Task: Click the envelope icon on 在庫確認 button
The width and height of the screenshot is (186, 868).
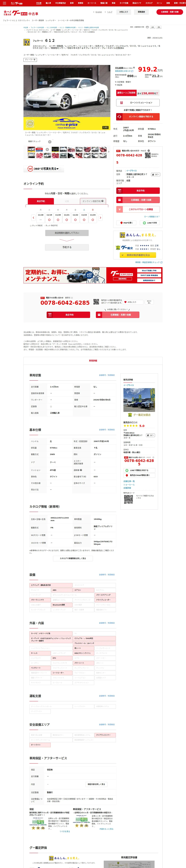Action: (120, 200)
